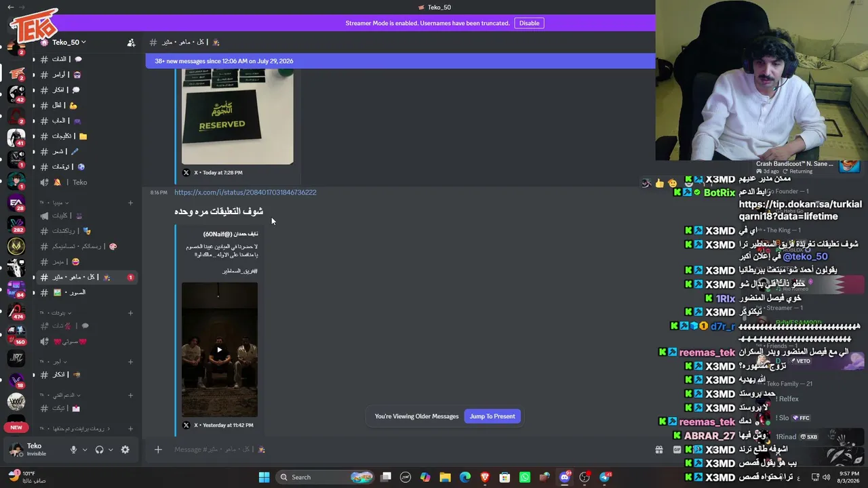This screenshot has width=868, height=488.
Task: Add thumbs up reaction to the message
Action: point(659,183)
